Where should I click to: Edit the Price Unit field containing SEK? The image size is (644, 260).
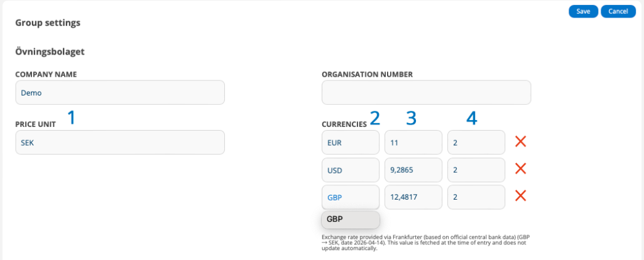click(x=119, y=142)
